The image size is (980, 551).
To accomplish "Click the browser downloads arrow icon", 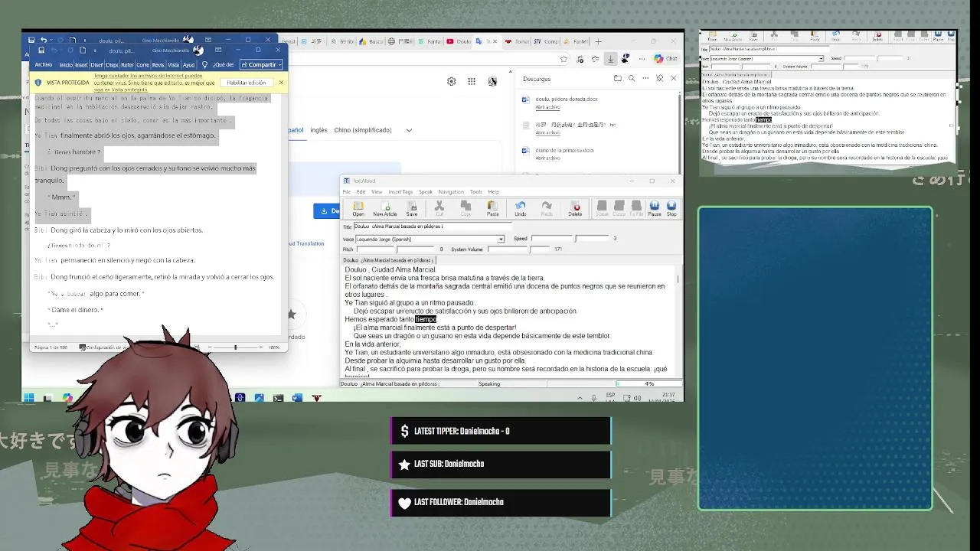I will pos(611,59).
